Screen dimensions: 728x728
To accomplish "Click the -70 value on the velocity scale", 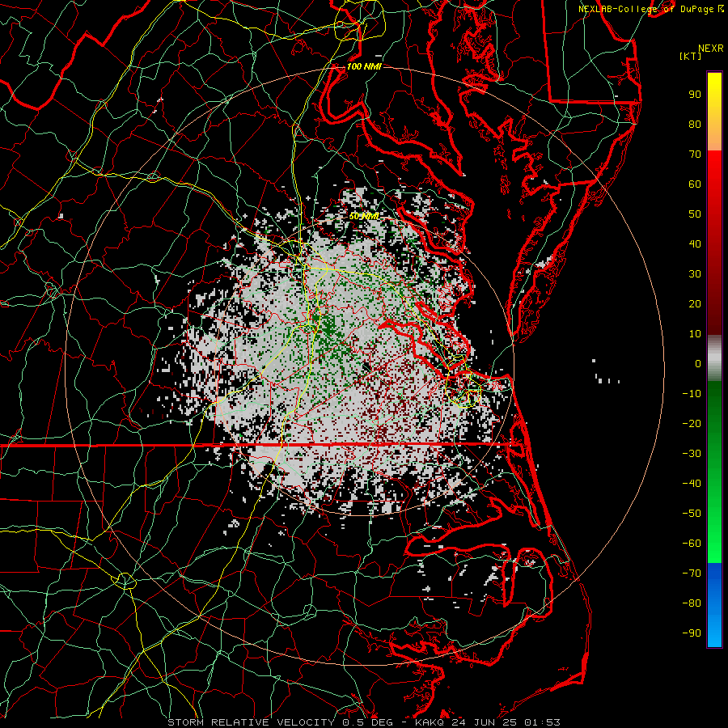I will click(x=692, y=574).
